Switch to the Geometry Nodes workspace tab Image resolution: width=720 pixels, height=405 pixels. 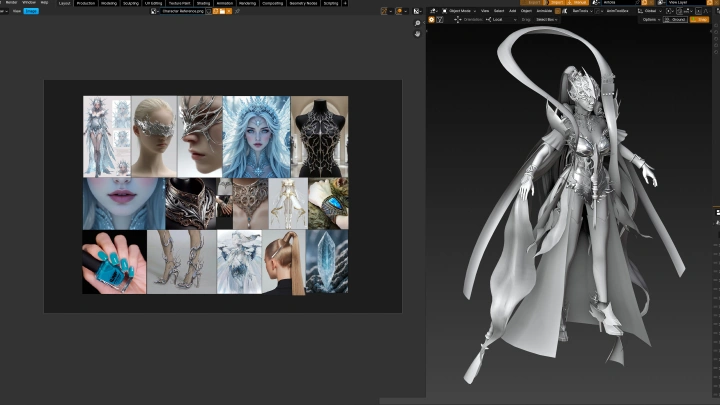click(x=303, y=3)
